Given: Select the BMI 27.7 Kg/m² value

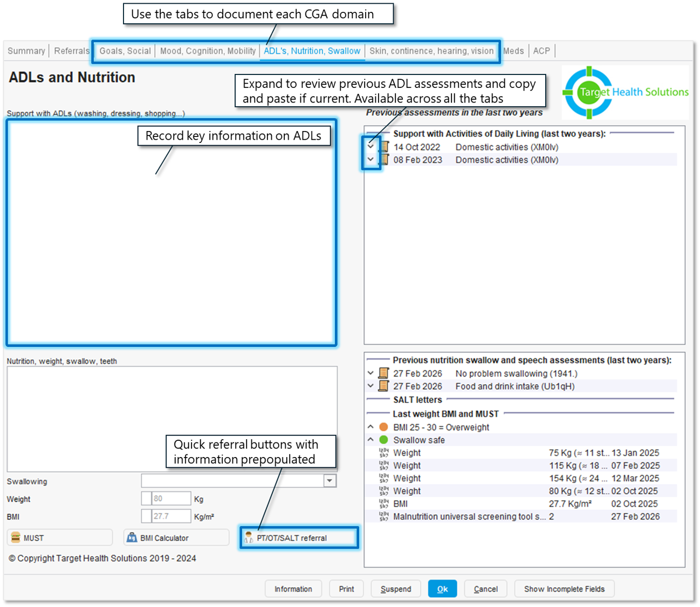Looking at the screenshot, I should [x=570, y=504].
